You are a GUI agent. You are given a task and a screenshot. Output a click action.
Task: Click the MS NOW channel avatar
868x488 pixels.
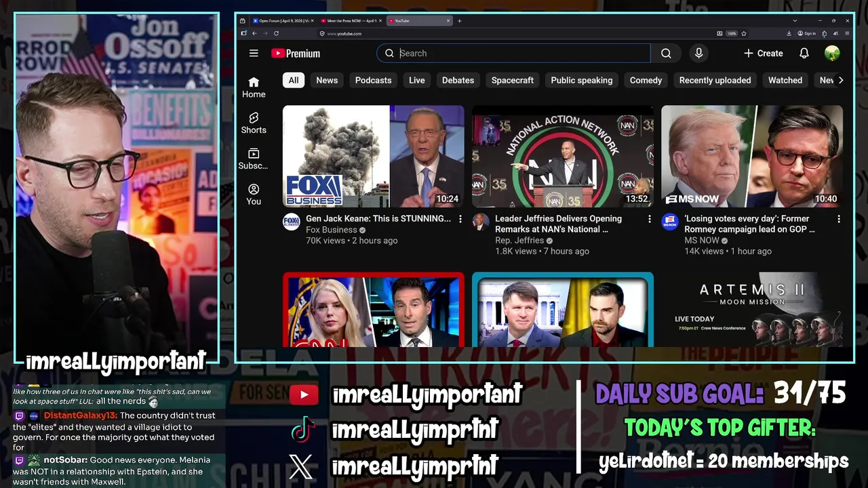[670, 222]
